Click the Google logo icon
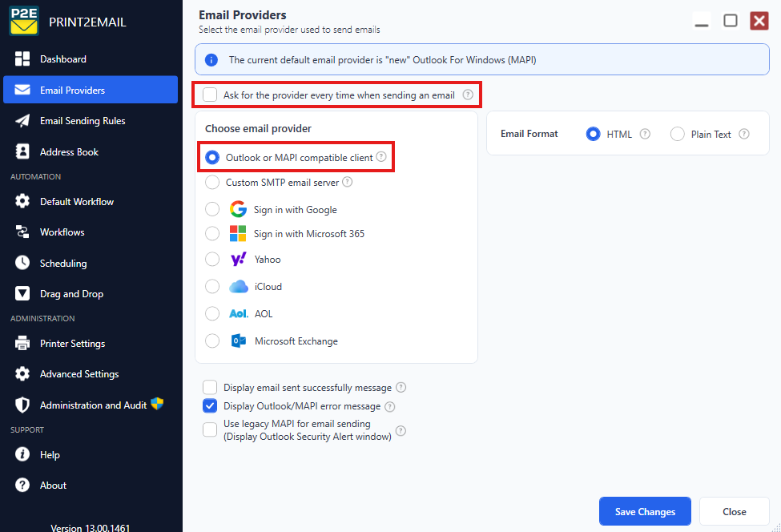 (x=238, y=209)
